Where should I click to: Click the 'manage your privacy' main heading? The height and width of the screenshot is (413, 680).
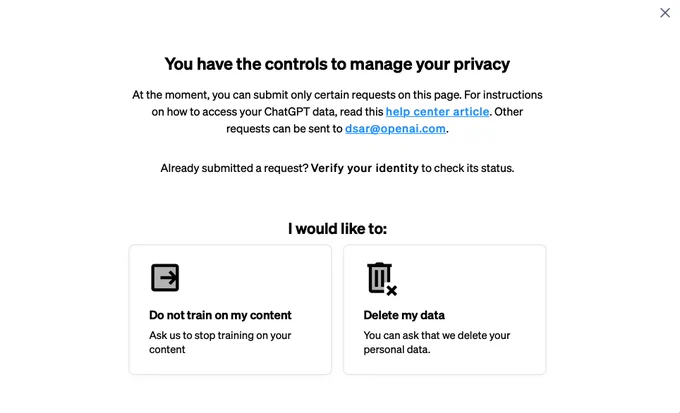[x=337, y=64]
